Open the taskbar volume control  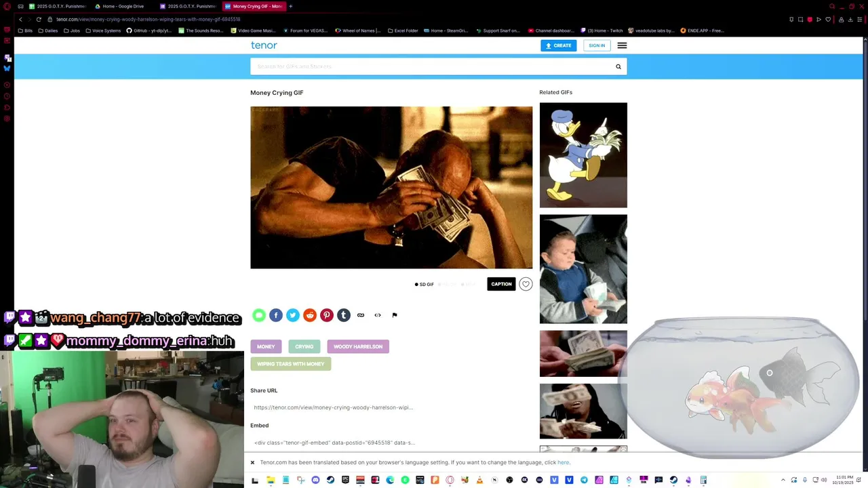pyautogui.click(x=823, y=480)
